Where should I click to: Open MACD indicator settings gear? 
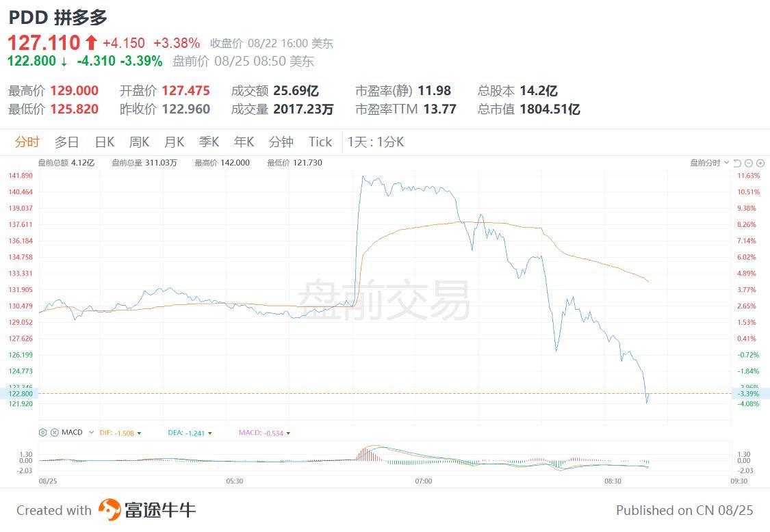[x=42, y=432]
